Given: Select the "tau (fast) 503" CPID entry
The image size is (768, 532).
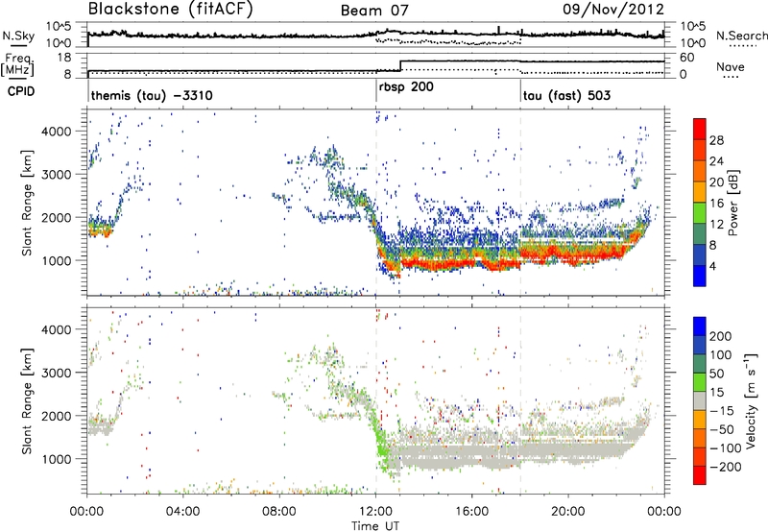Looking at the screenshot, I should tap(566, 95).
